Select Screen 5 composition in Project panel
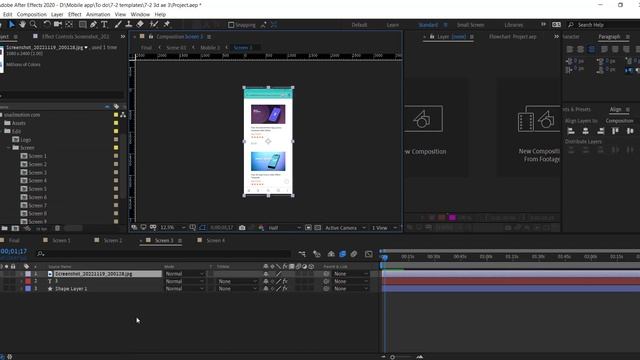Viewport: 640px width, 360px height. [x=38, y=189]
